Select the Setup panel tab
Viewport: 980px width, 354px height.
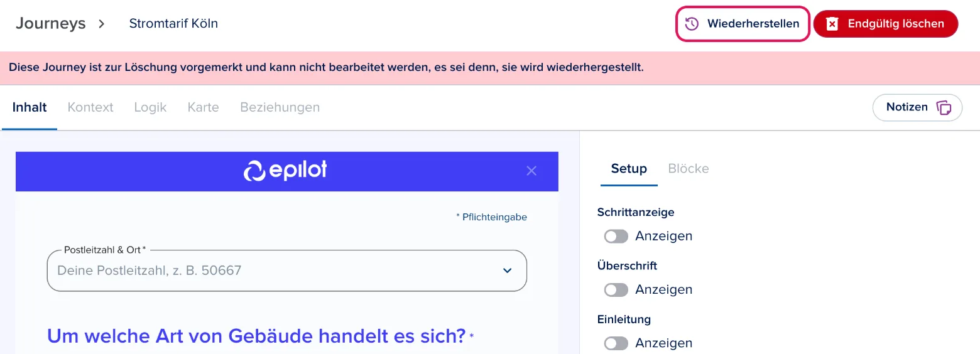click(x=629, y=168)
